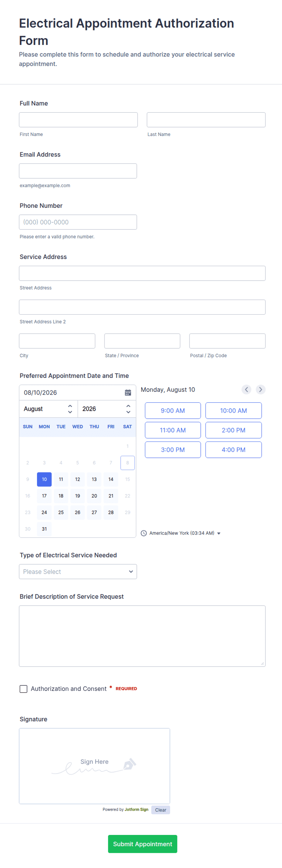Select August 17 in the calendar
This screenshot has height=868, width=282.
coord(44,496)
